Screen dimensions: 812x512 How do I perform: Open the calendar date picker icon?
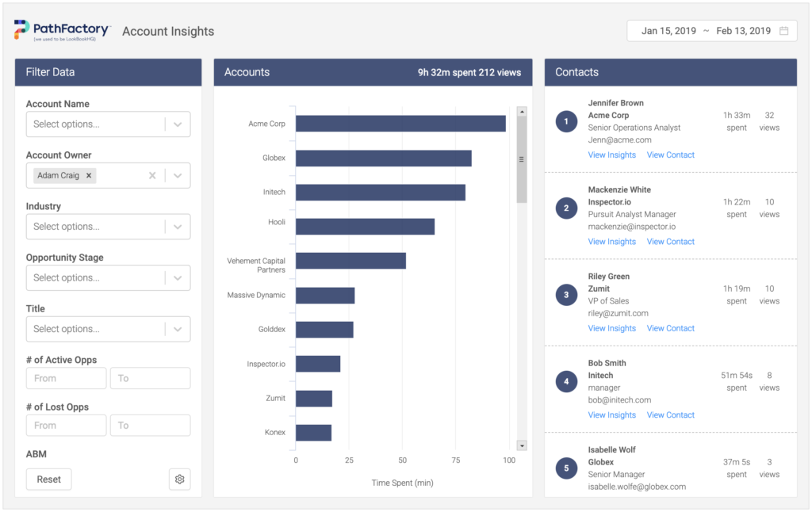point(783,31)
